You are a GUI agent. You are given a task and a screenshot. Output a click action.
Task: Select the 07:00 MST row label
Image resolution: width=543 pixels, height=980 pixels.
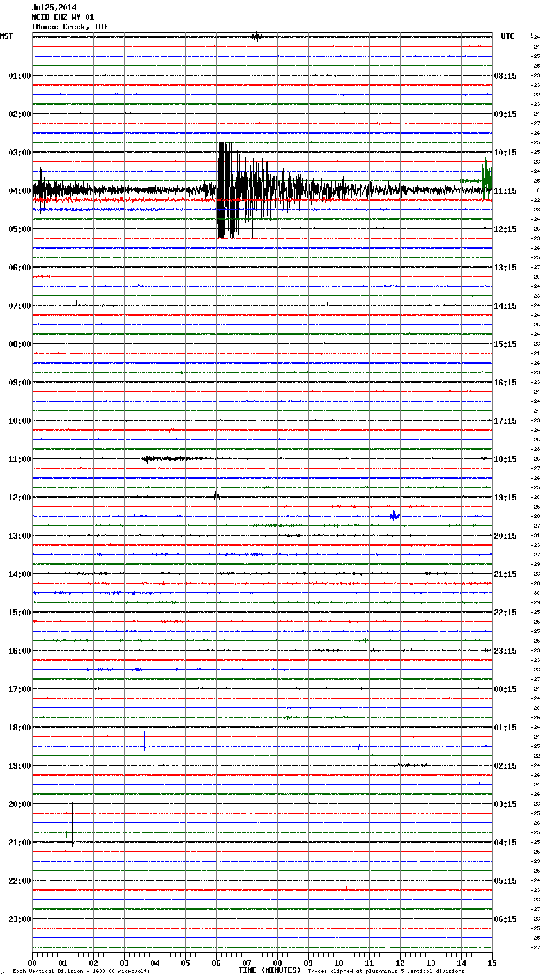click(20, 306)
